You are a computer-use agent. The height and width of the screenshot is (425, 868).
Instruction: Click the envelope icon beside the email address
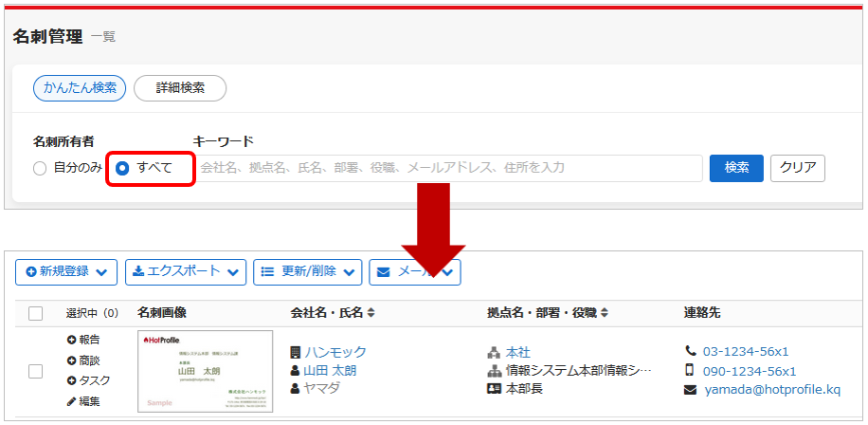click(690, 390)
